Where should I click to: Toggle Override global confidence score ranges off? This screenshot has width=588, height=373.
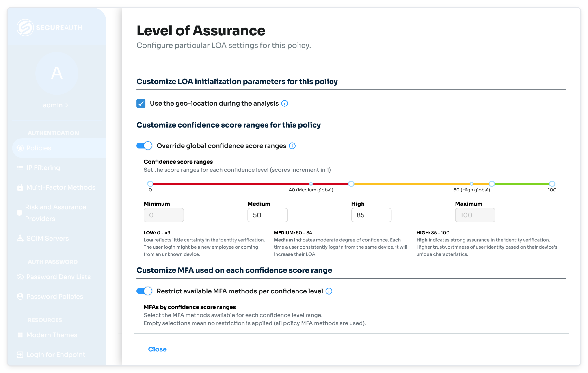[x=144, y=146]
